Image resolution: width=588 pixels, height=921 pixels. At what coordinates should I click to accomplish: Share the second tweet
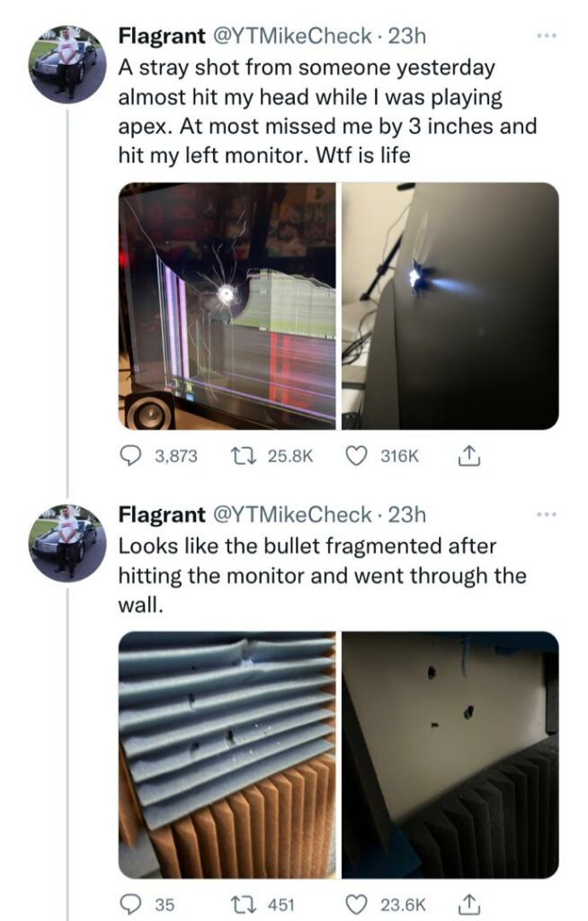[x=468, y=903]
